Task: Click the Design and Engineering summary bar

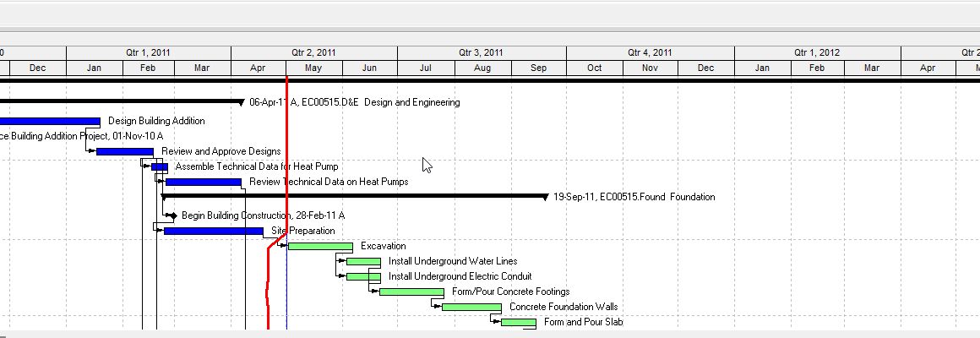Action: 122,101
